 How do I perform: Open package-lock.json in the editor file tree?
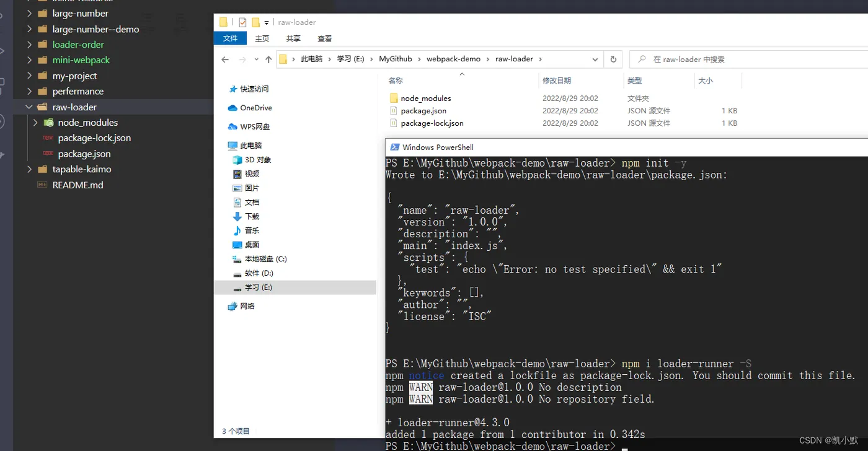point(94,138)
